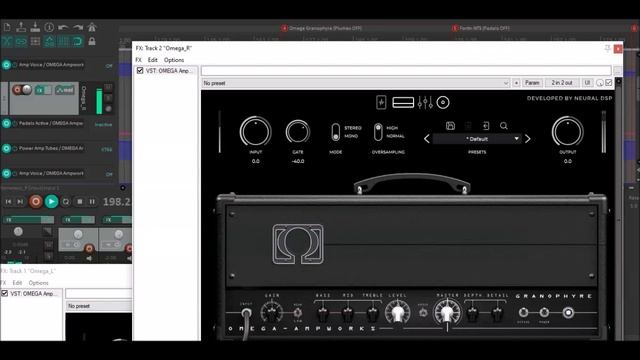Toggle VST OMEGA checkbox in Track 1 FX window
640x360 pixels.
click(x=4, y=293)
